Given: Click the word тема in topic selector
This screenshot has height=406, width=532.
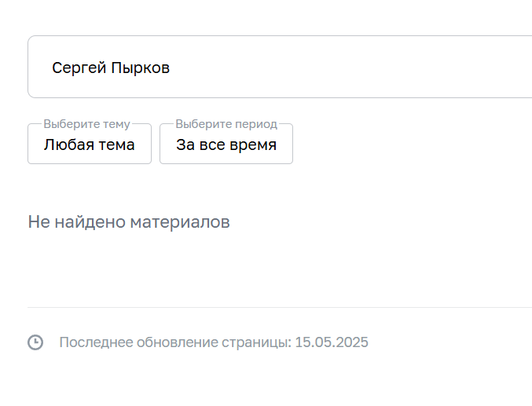Looking at the screenshot, I should [116, 144].
